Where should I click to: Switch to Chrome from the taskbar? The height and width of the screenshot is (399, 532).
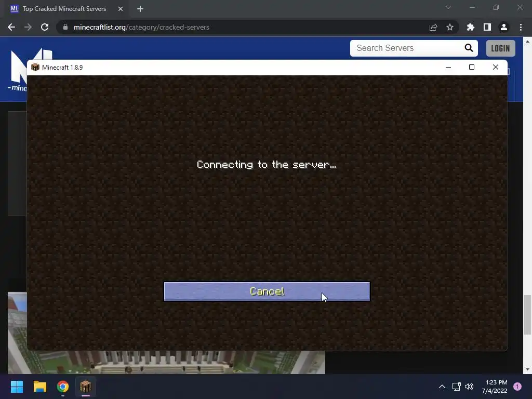coord(63,387)
